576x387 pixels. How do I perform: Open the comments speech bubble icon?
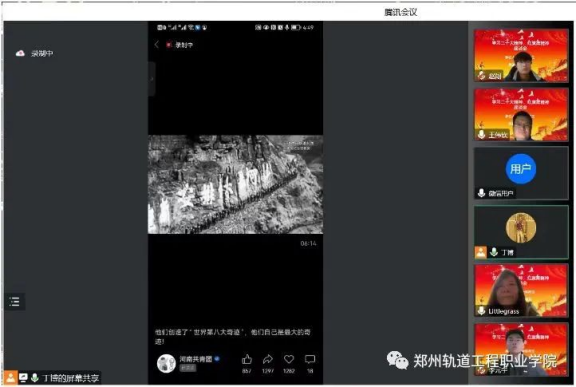(310, 359)
